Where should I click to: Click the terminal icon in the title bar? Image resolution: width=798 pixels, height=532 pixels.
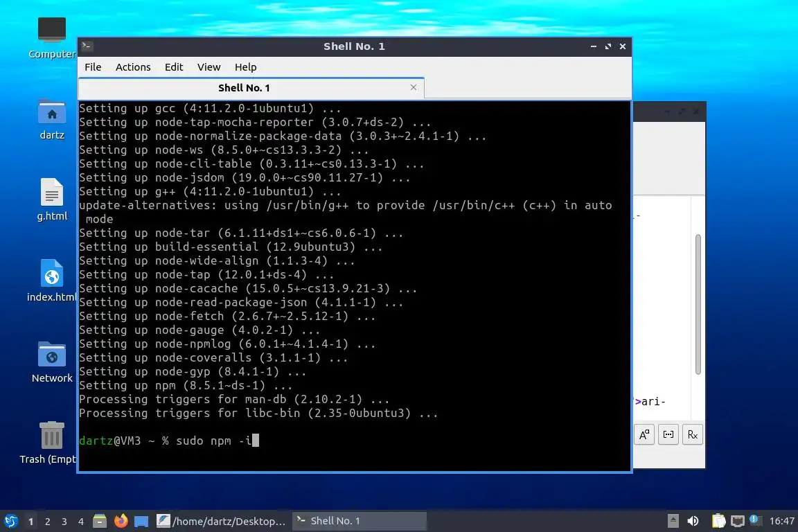(x=87, y=46)
